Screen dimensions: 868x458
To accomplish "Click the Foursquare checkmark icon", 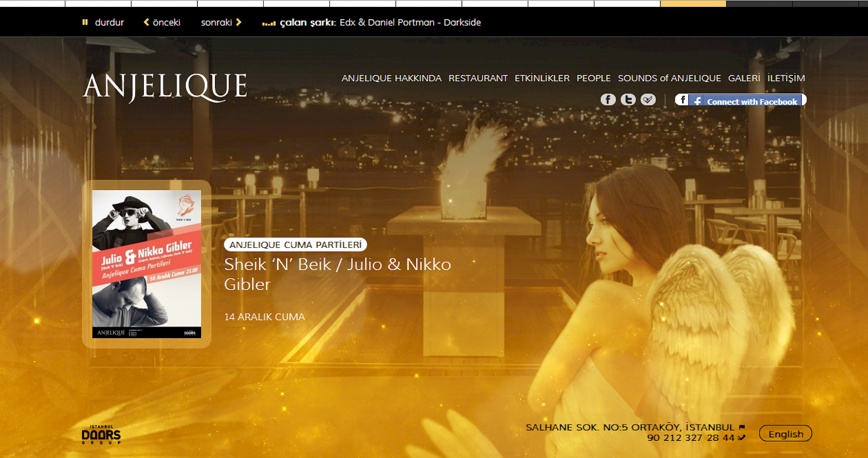I will pyautogui.click(x=648, y=100).
